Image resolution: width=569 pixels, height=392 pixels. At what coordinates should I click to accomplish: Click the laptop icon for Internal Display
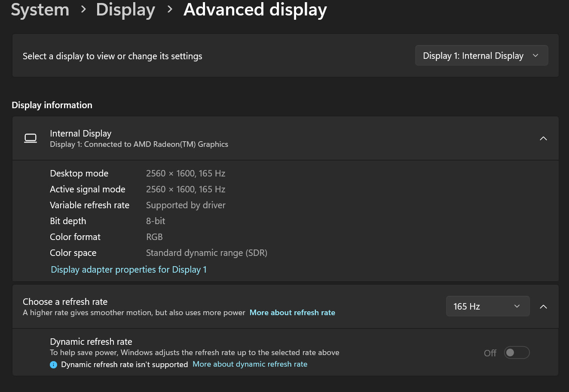click(x=31, y=138)
